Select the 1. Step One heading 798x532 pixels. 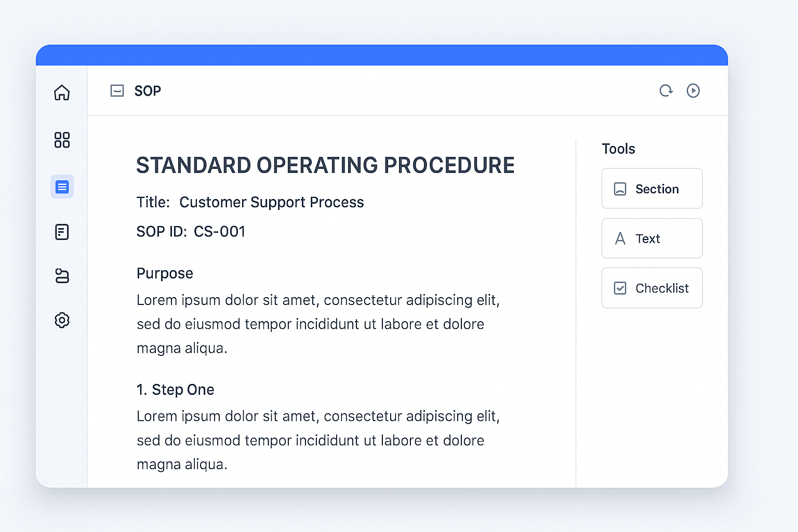[x=175, y=390]
